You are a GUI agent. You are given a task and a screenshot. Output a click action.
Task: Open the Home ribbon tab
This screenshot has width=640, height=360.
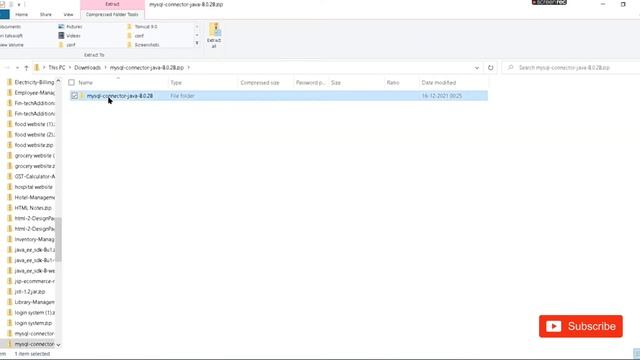click(x=22, y=14)
